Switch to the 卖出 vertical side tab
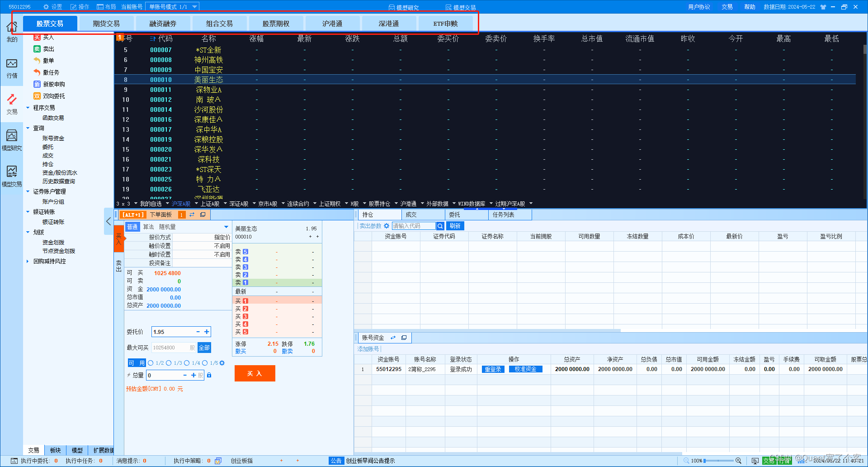The height and width of the screenshot is (467, 868). coord(118,266)
